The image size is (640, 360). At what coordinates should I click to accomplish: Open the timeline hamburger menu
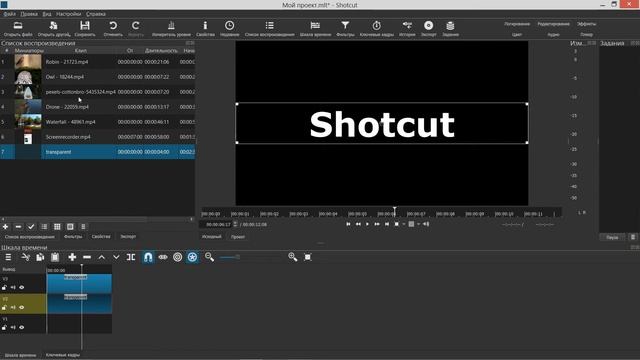(x=8, y=257)
